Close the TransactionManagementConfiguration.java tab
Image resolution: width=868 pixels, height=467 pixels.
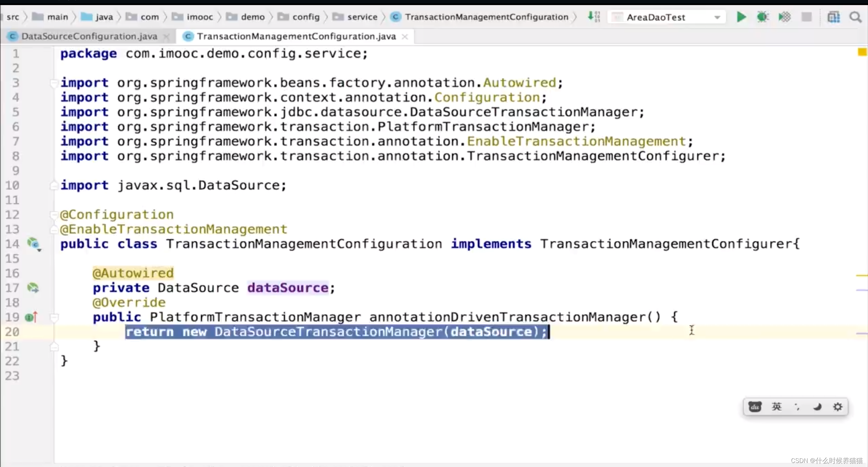[x=405, y=37]
